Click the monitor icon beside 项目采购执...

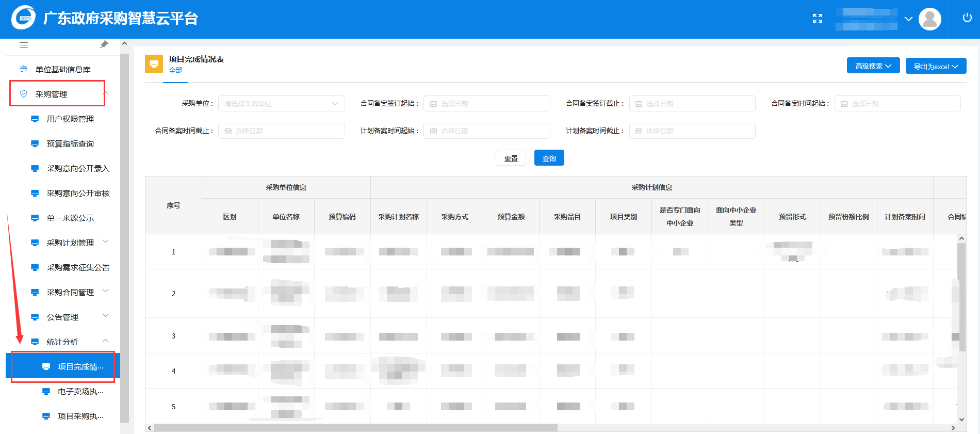(x=46, y=416)
